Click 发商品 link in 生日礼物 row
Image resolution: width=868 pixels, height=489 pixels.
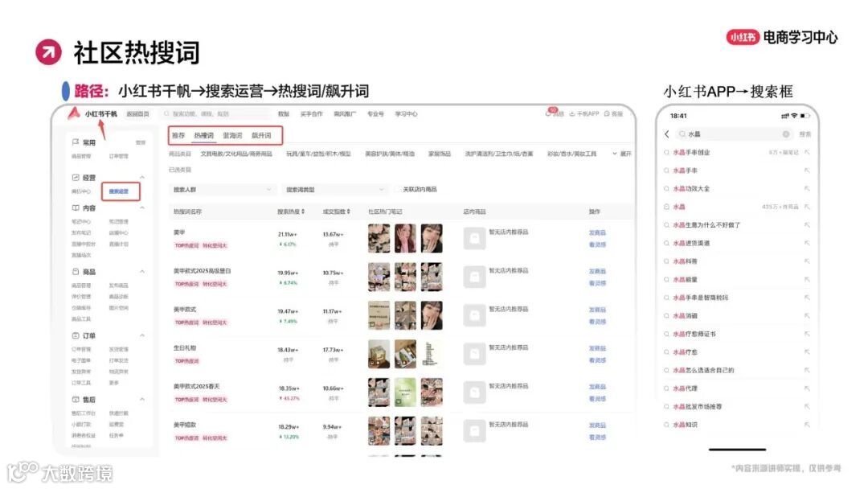point(597,348)
